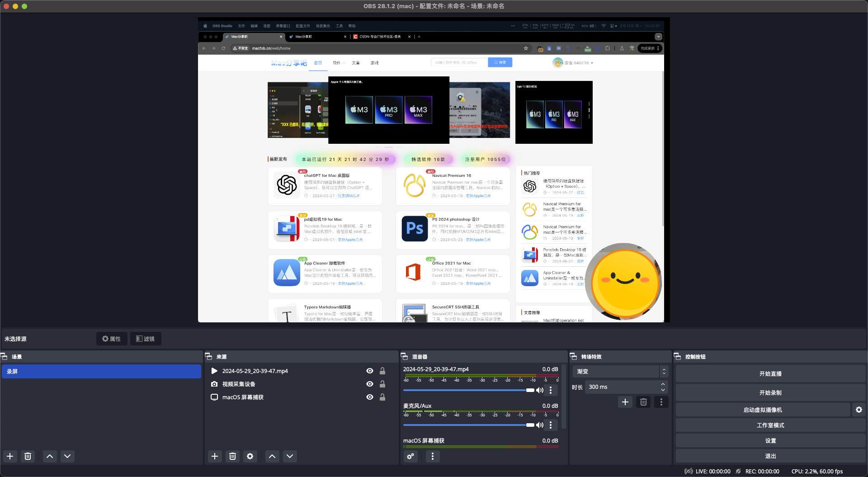Pop out the 转场特效 dock icon
The width and height of the screenshot is (868, 477).
573,356
